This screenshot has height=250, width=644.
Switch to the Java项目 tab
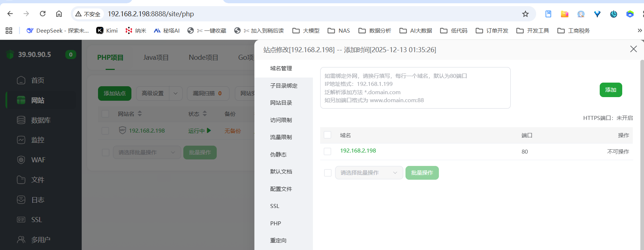(156, 58)
